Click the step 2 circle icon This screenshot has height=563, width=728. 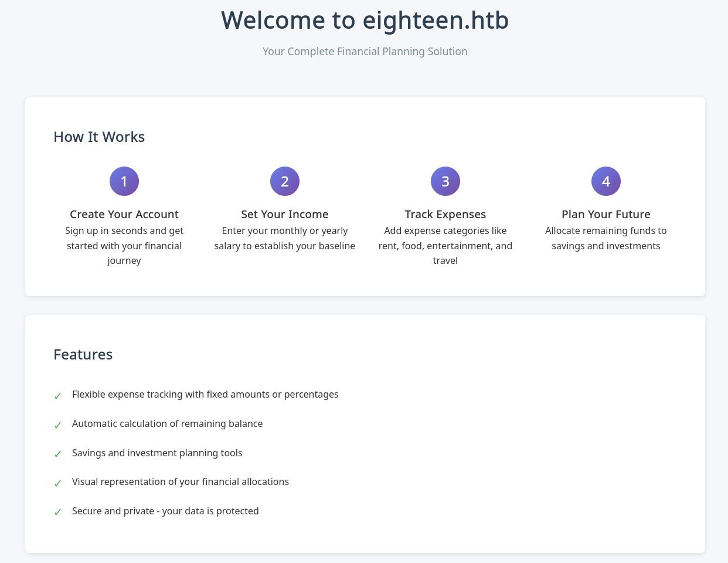[285, 181]
